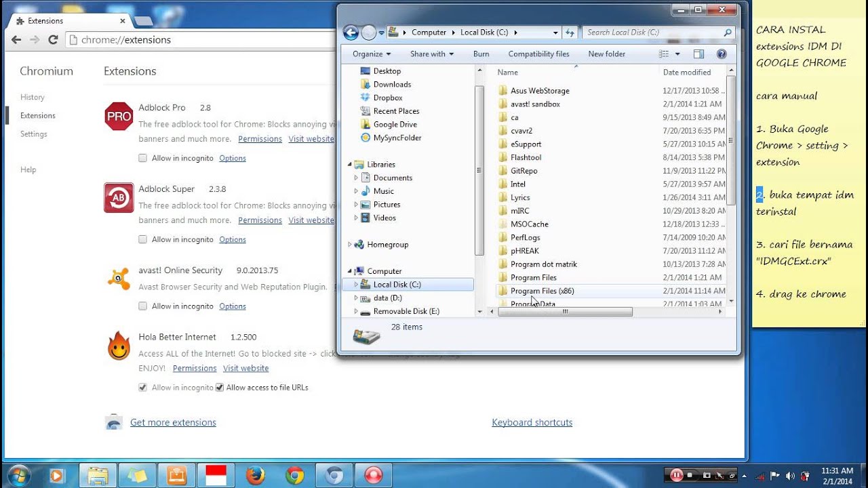Enable avast! Online Security incognito checkbox
This screenshot has width=868, height=488.
coord(142,306)
